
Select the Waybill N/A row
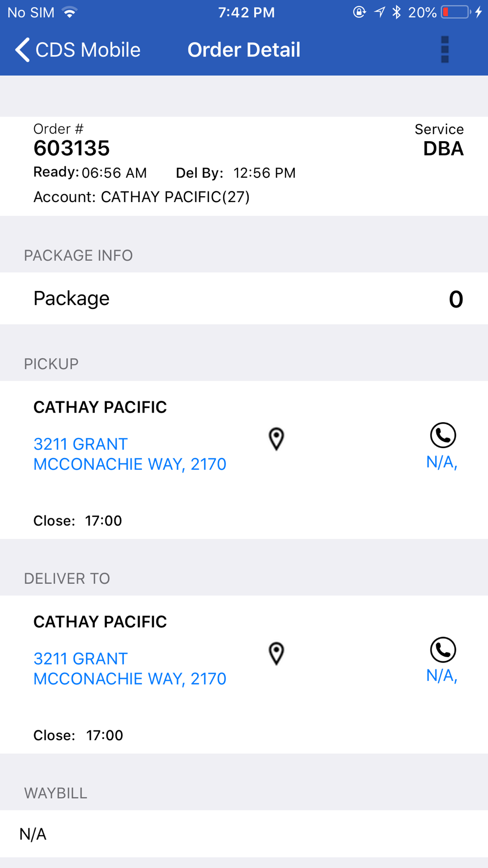click(x=244, y=834)
